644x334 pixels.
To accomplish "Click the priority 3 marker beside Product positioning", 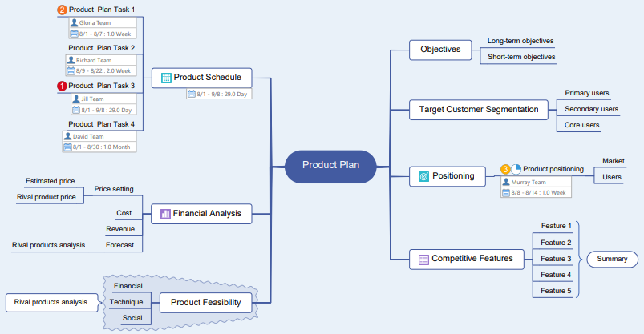I will [x=505, y=169].
